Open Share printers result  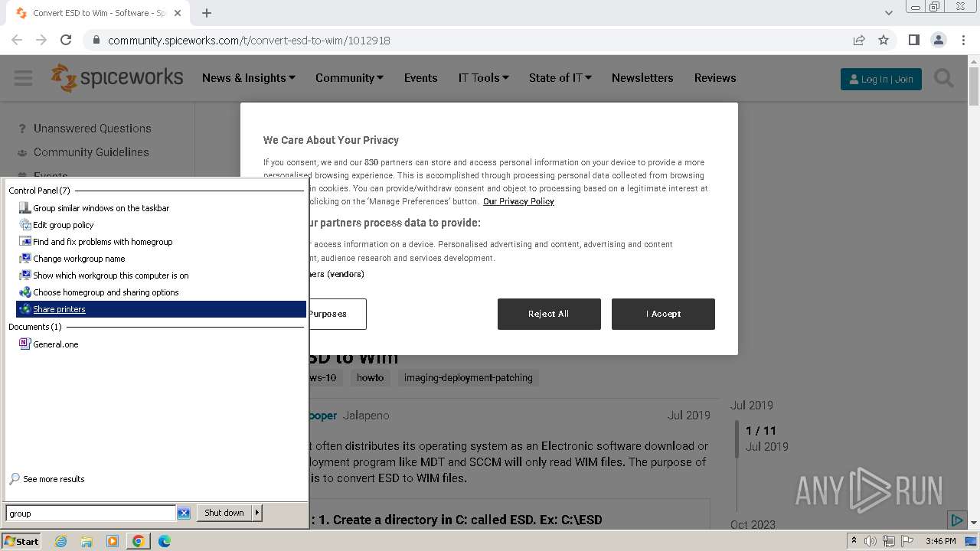(x=161, y=309)
